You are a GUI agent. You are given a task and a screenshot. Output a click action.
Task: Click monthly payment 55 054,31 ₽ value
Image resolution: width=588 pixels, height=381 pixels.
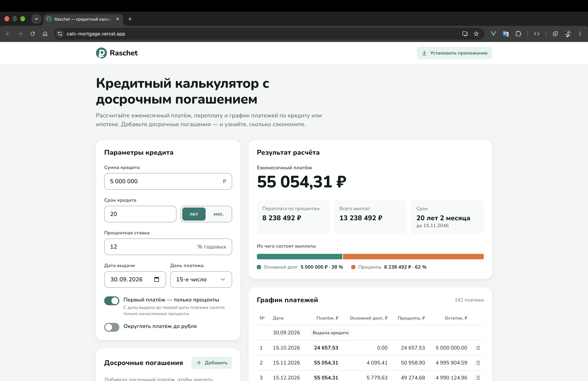pyautogui.click(x=301, y=182)
